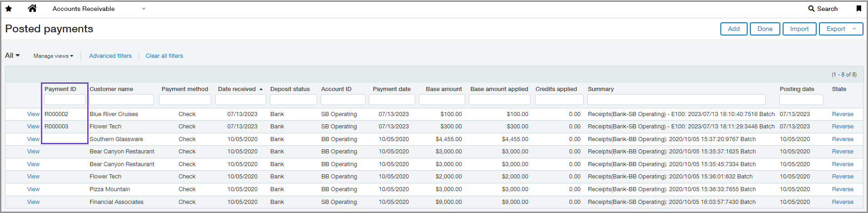Select Clear all filters link

tap(164, 56)
